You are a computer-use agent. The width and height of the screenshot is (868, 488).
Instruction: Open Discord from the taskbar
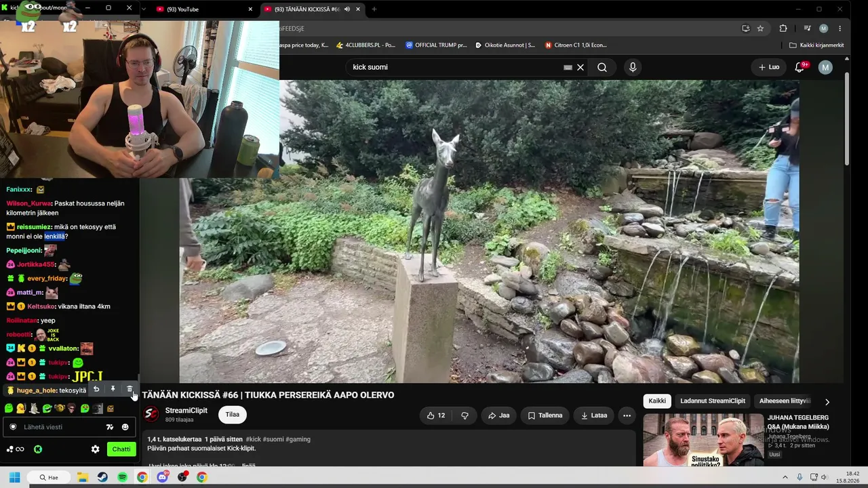coord(162,477)
